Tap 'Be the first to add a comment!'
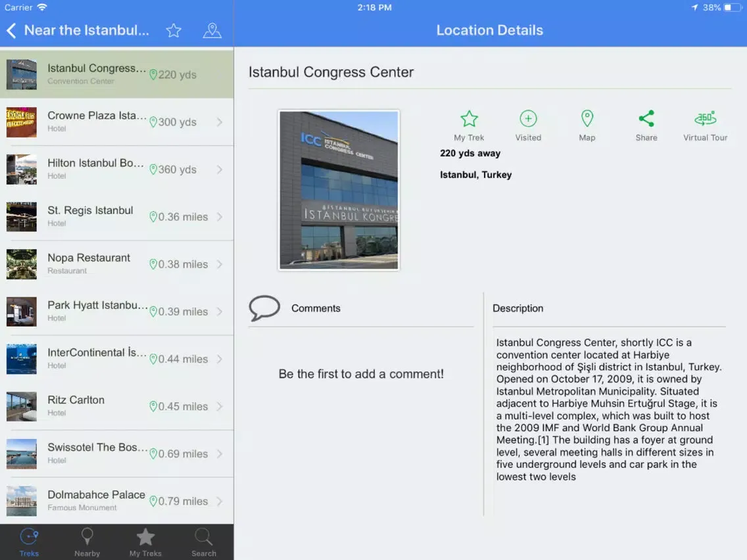The height and width of the screenshot is (560, 747). click(361, 374)
